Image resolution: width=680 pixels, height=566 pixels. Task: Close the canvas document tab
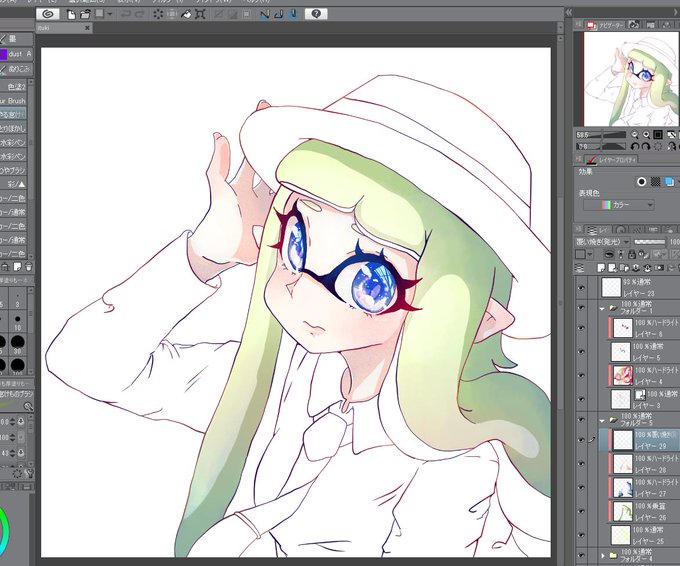pos(87,28)
